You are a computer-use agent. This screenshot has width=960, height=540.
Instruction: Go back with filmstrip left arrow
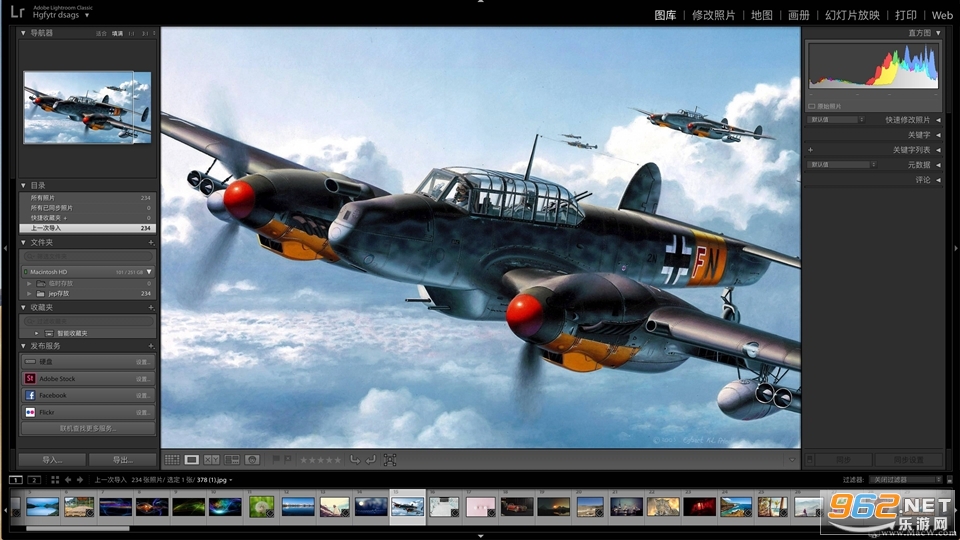[x=68, y=480]
